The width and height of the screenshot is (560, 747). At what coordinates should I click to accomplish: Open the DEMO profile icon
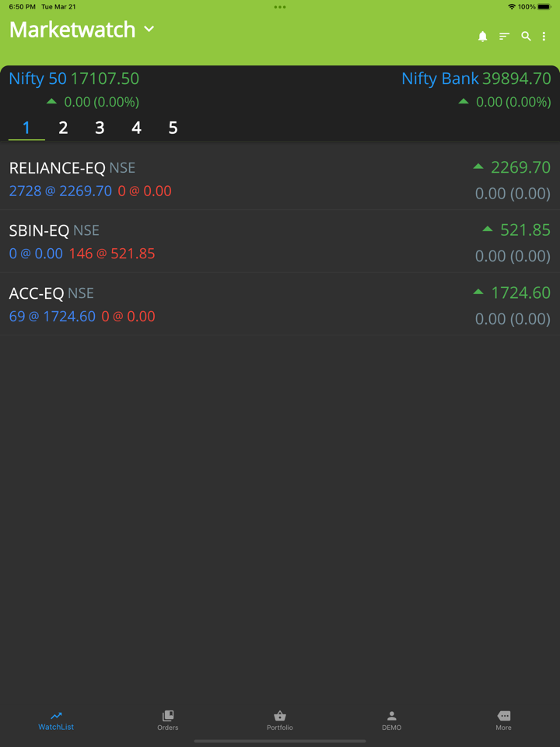391,716
